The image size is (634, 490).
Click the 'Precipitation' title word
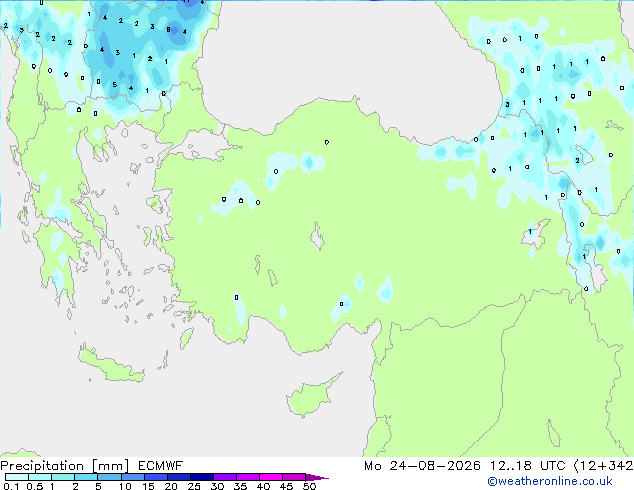(42, 466)
